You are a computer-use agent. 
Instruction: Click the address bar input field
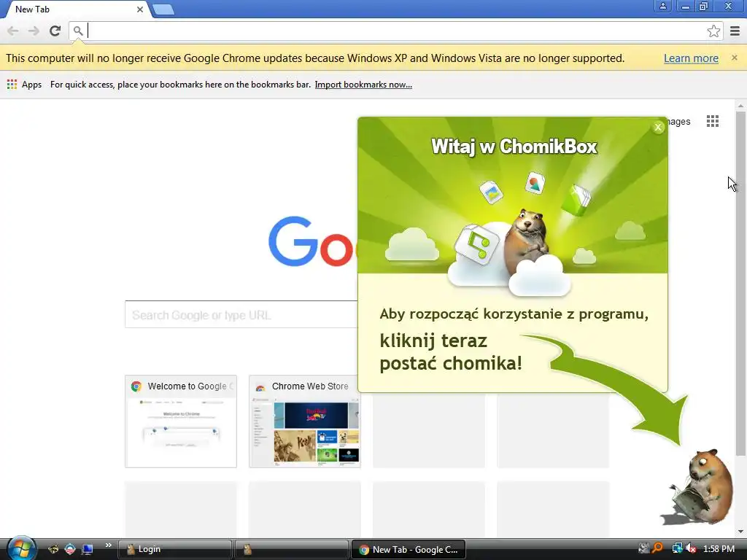395,31
